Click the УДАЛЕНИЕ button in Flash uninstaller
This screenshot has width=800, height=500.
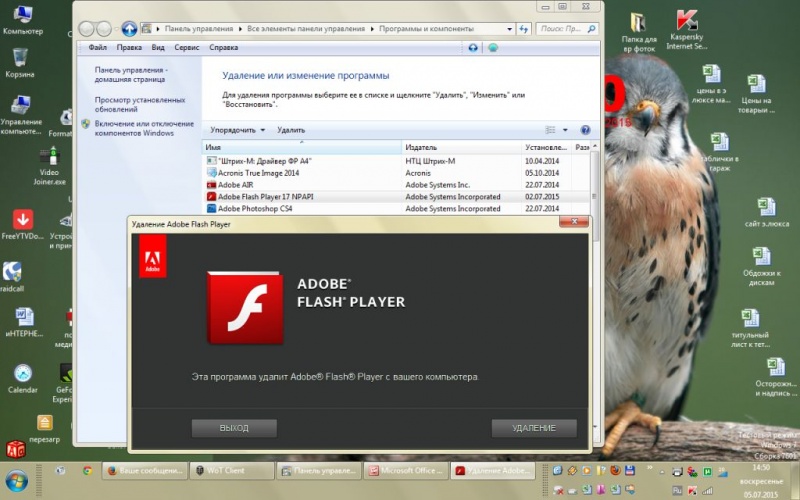point(534,428)
